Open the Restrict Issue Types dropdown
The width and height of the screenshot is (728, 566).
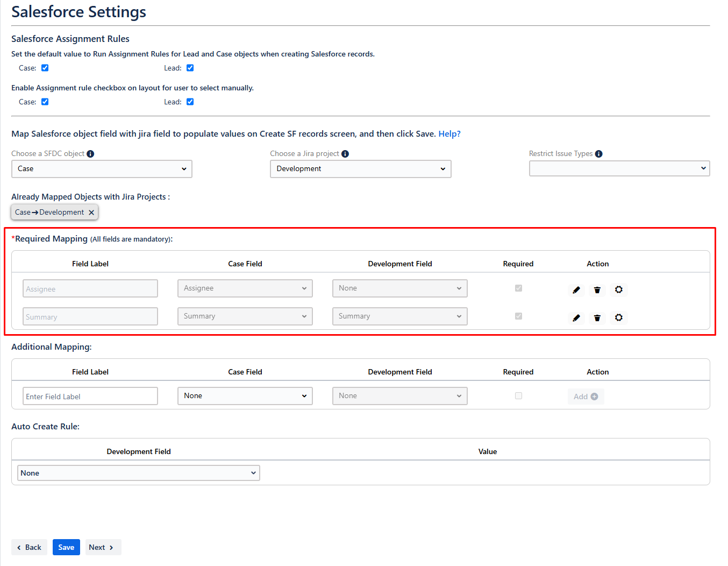619,168
